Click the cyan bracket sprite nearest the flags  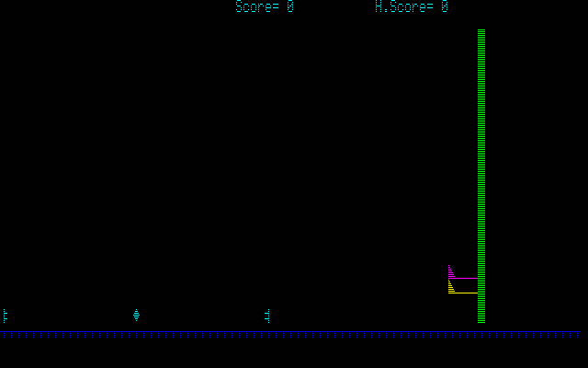(x=267, y=316)
